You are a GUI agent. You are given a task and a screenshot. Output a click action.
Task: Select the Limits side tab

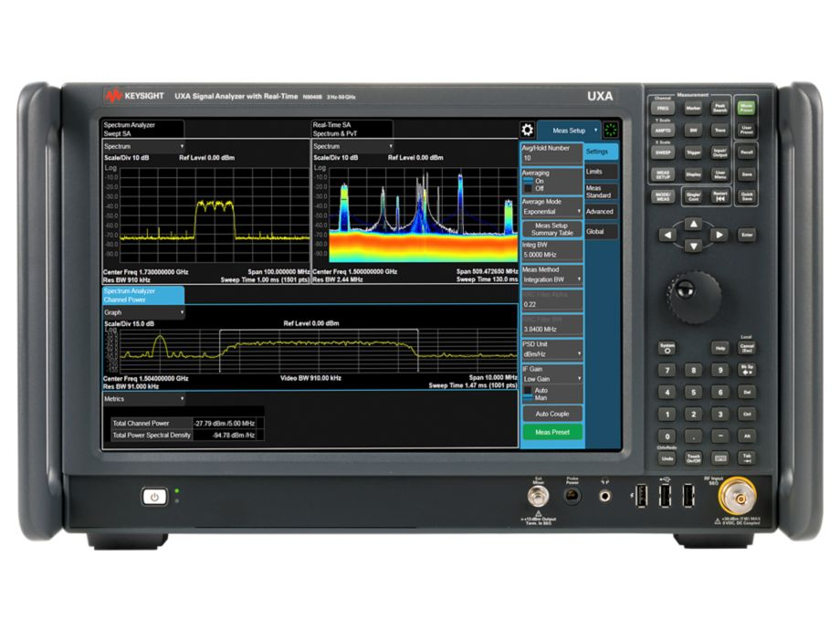coord(601,172)
